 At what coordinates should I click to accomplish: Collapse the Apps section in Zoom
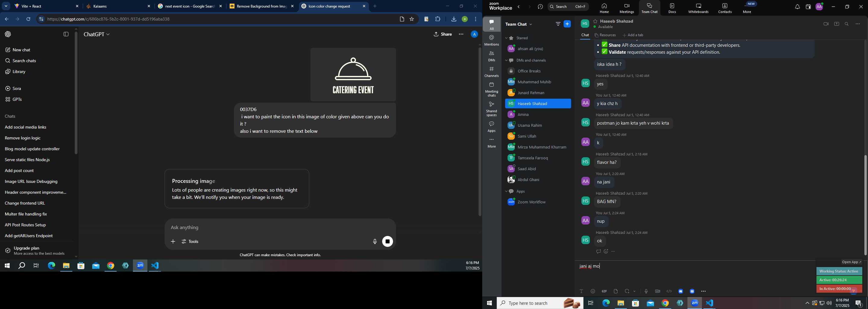click(506, 191)
